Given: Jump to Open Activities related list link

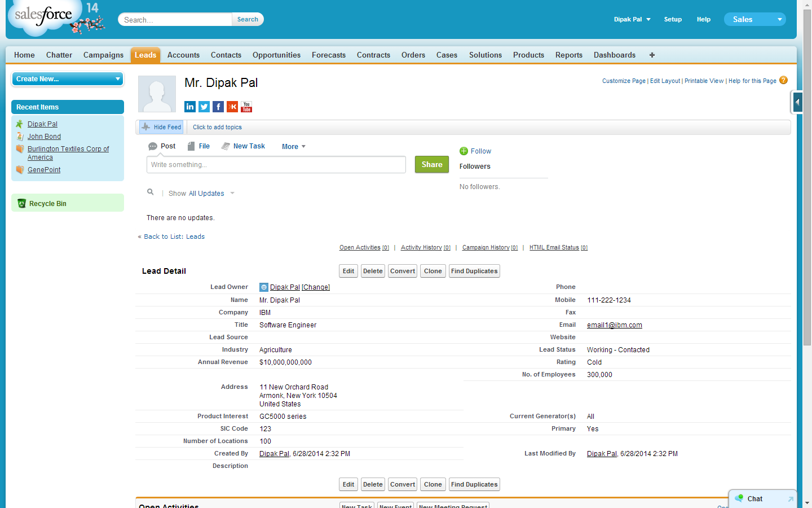Looking at the screenshot, I should click(x=364, y=247).
